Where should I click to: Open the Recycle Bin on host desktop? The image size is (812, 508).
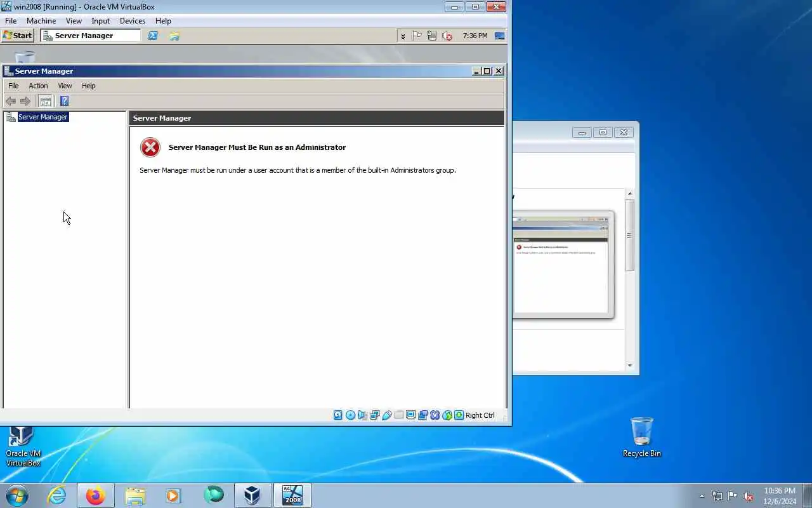click(642, 437)
